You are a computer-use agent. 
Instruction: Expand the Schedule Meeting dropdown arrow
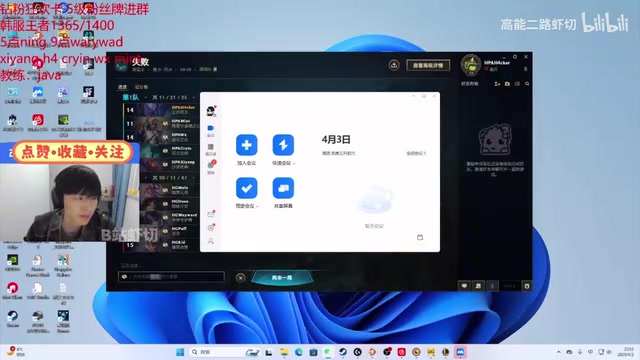pyautogui.click(x=257, y=207)
